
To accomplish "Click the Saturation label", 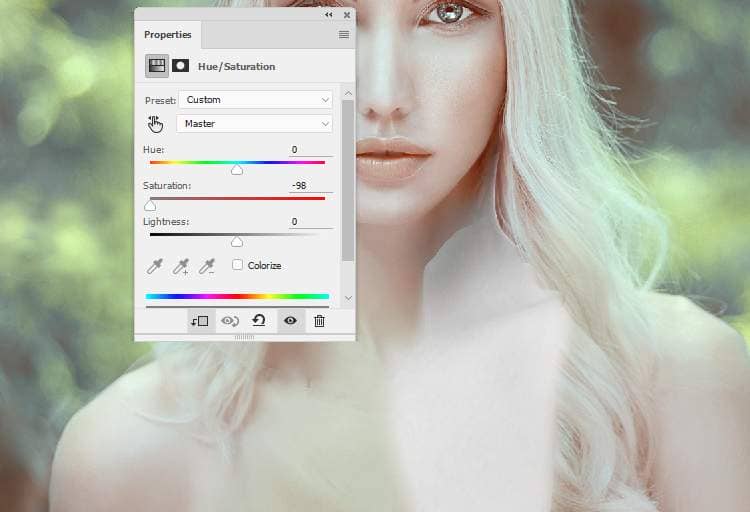I will coord(167,186).
